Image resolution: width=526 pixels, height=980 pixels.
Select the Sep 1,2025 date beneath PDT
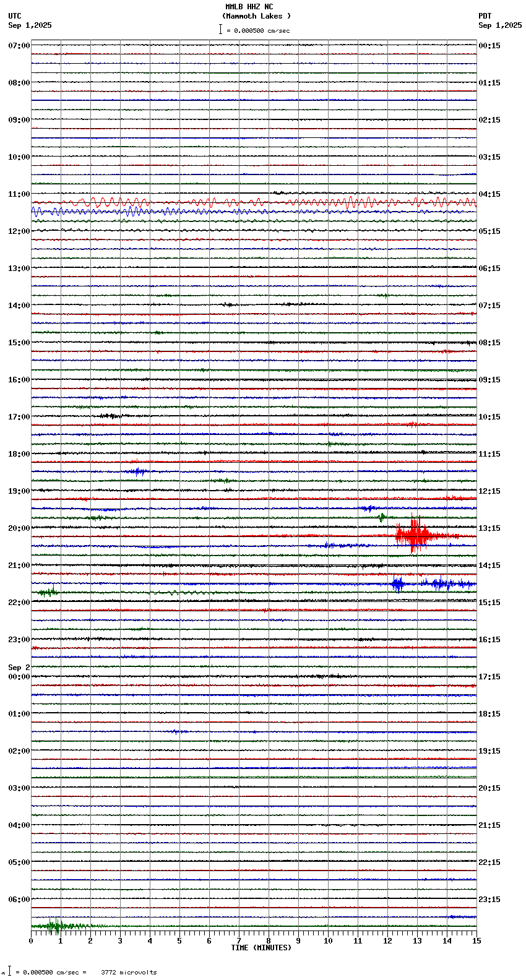[x=500, y=25]
